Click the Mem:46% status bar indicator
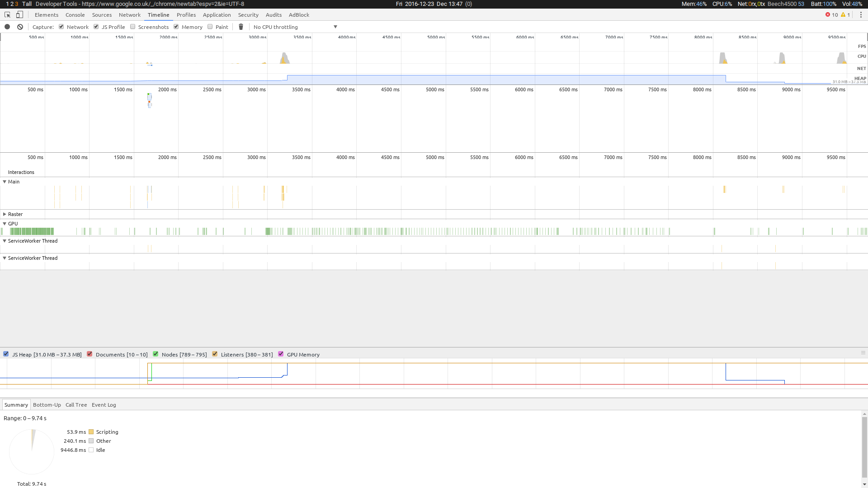Image resolution: width=868 pixels, height=488 pixels. (694, 4)
